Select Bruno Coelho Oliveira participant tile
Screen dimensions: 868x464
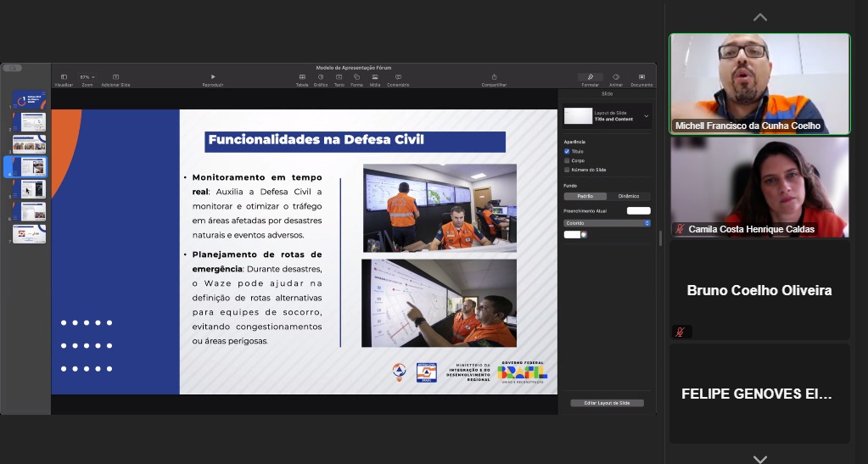click(759, 290)
